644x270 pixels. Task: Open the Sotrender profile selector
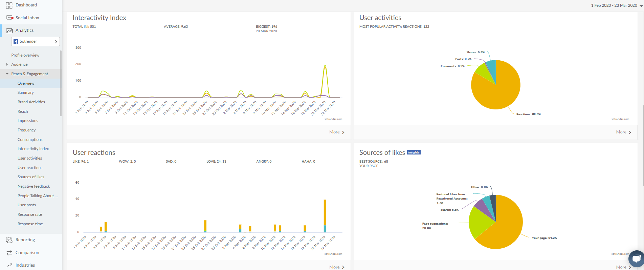pos(36,41)
